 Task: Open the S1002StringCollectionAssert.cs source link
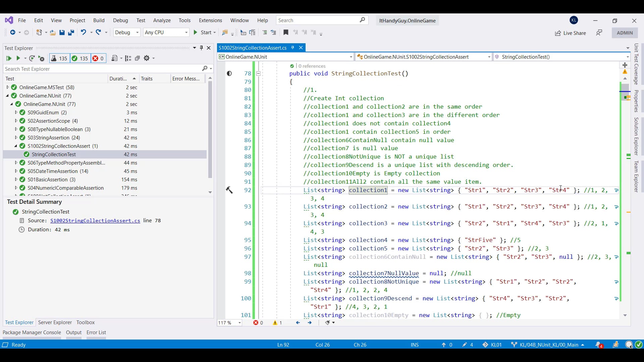pos(95,221)
